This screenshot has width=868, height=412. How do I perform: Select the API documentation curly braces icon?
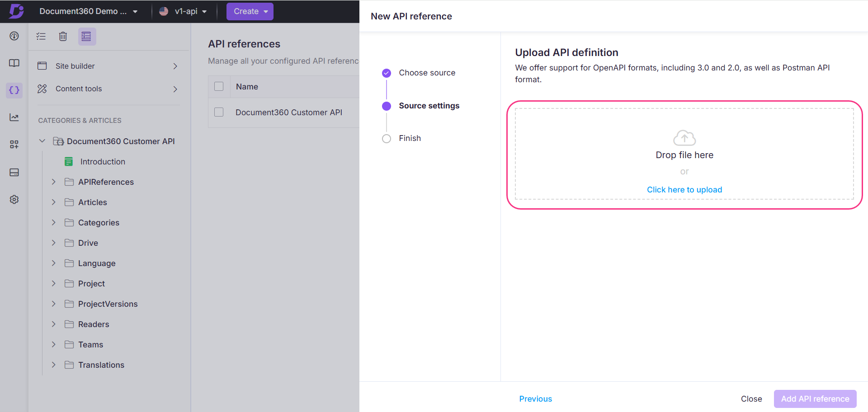click(14, 90)
